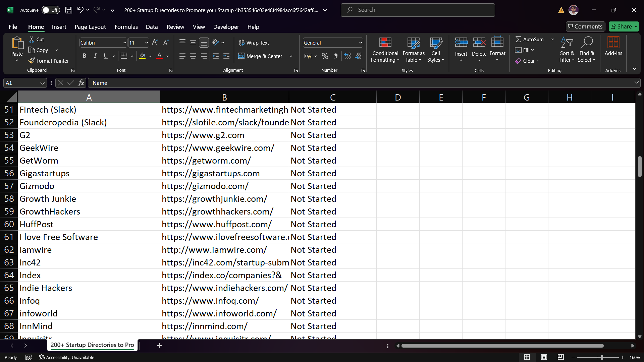
Task: Toggle the AutoSave switch
Action: point(51,10)
